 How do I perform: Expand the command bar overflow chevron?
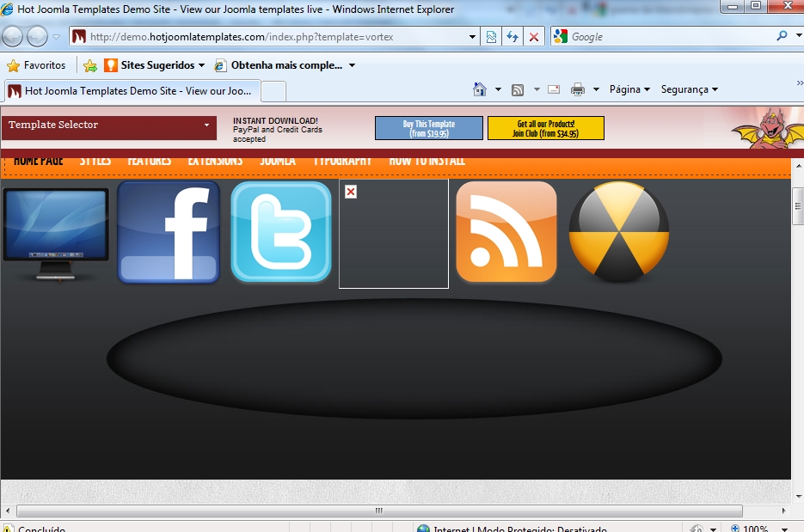click(x=800, y=83)
